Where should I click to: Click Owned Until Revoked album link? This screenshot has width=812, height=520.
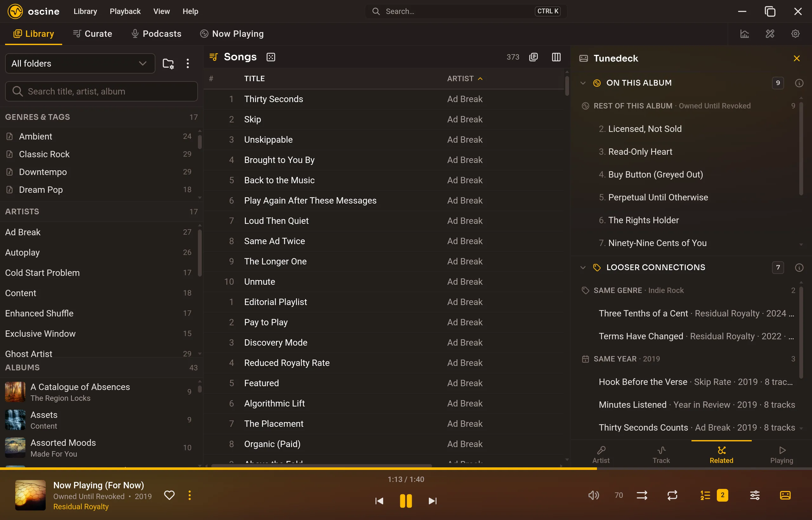[x=89, y=496]
